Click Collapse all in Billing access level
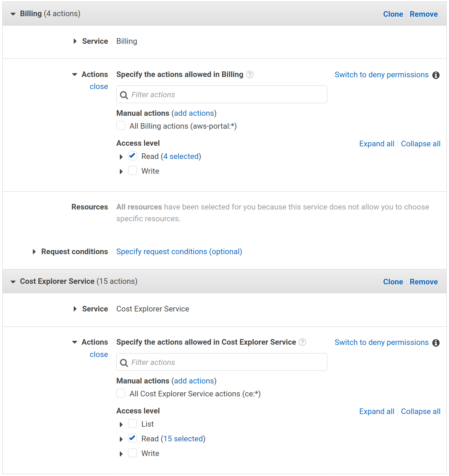This screenshot has width=449, height=476. tap(420, 144)
